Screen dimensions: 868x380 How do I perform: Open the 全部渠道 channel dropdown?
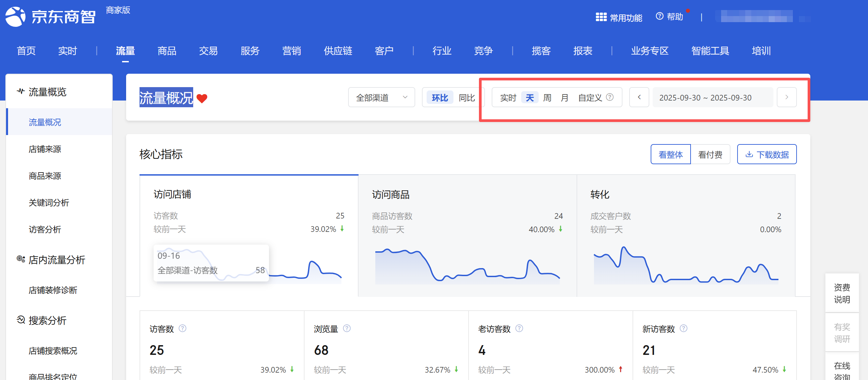pos(381,98)
